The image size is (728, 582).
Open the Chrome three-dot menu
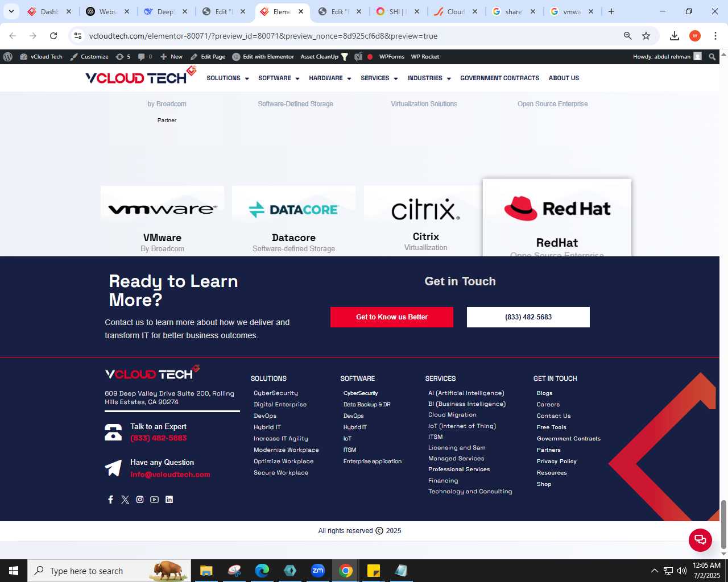[x=715, y=36]
